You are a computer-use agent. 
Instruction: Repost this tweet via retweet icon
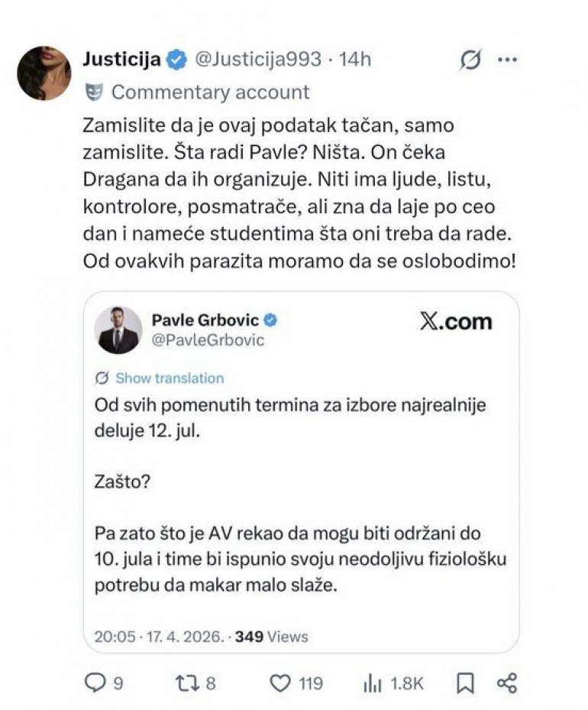(x=186, y=682)
